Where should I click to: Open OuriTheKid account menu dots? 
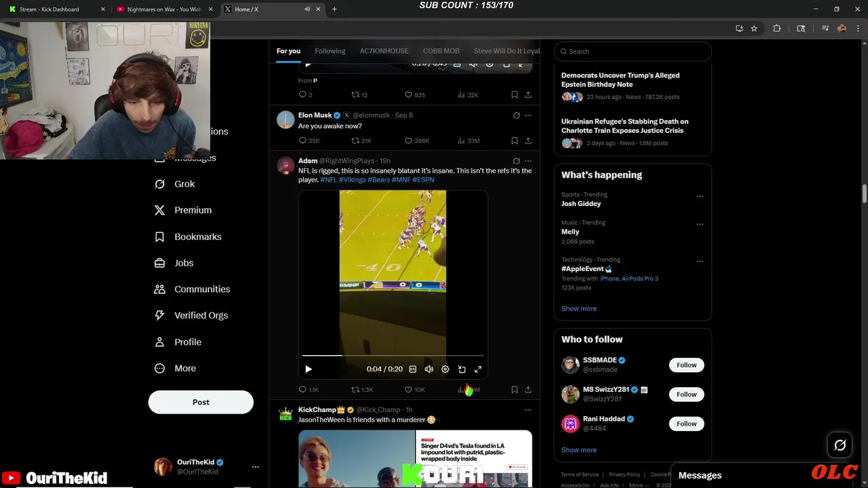click(x=256, y=467)
